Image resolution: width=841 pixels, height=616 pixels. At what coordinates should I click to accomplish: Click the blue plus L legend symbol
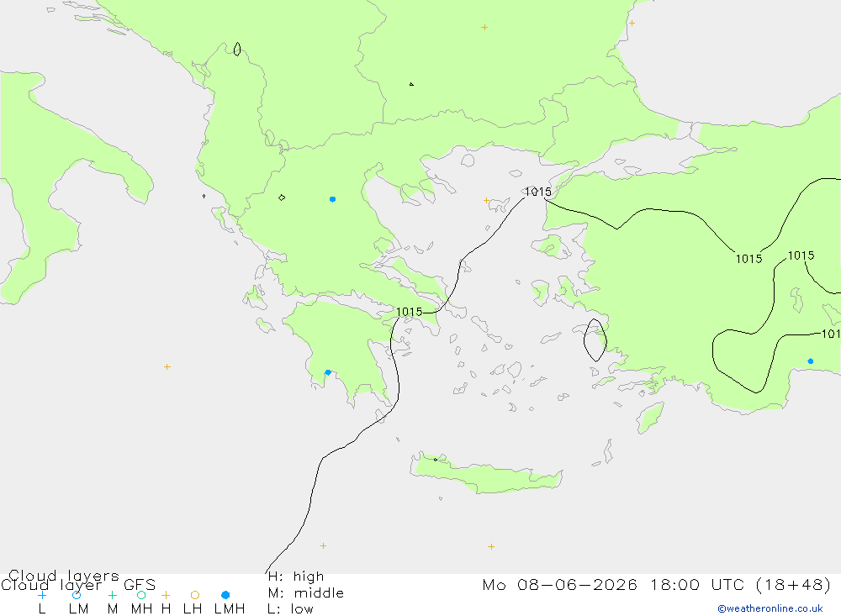[x=42, y=595]
